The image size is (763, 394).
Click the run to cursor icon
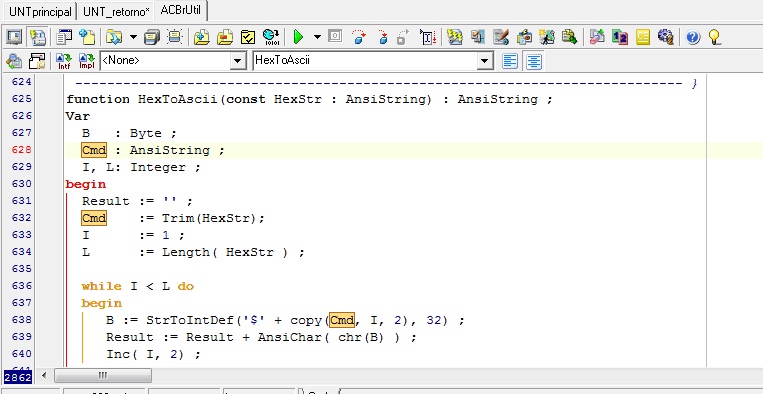pyautogui.click(x=427, y=37)
